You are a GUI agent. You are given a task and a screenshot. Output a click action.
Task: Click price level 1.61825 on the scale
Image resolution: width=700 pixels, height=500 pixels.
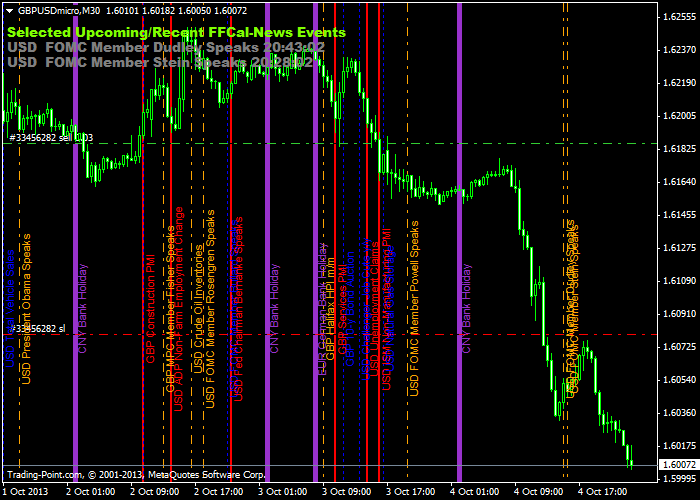[x=679, y=149]
